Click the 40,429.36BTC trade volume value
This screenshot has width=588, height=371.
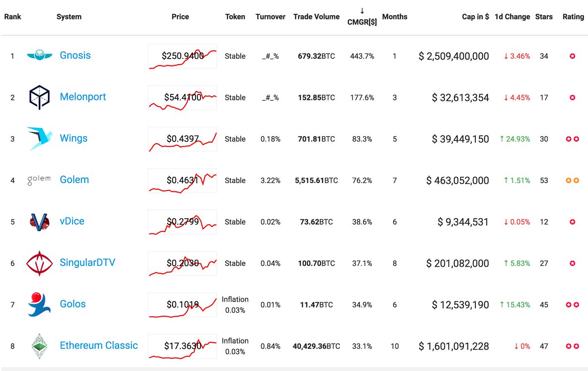click(317, 346)
